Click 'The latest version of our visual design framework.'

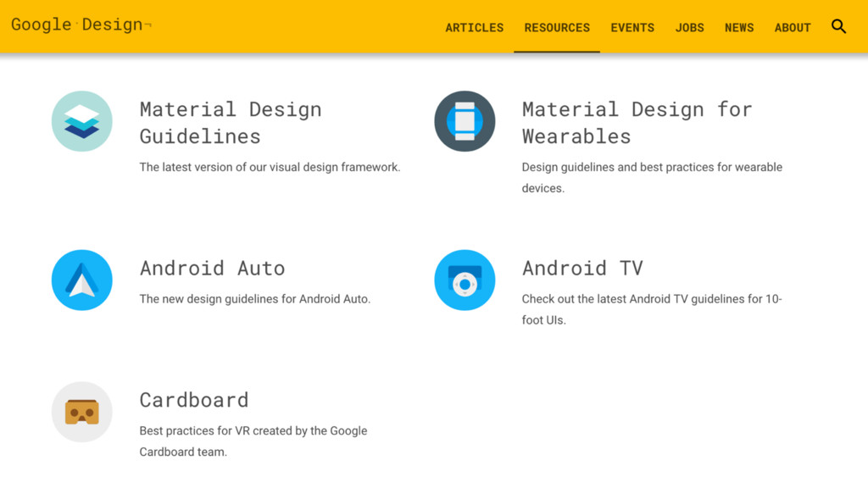[270, 167]
